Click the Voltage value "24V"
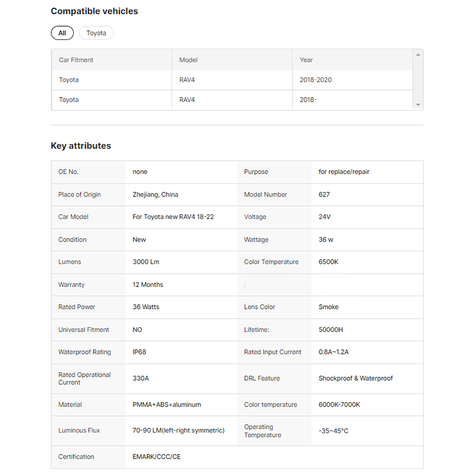 (325, 217)
